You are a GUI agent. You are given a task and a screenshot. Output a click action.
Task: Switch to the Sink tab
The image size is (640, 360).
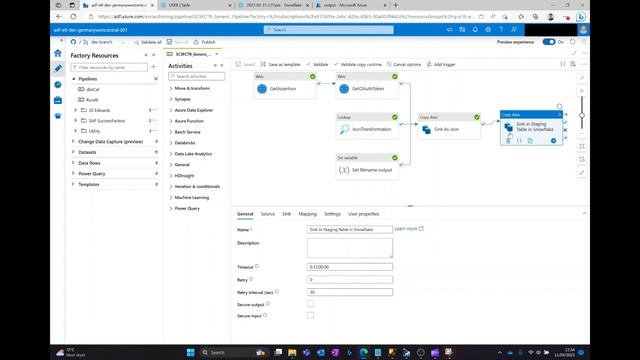pos(287,214)
